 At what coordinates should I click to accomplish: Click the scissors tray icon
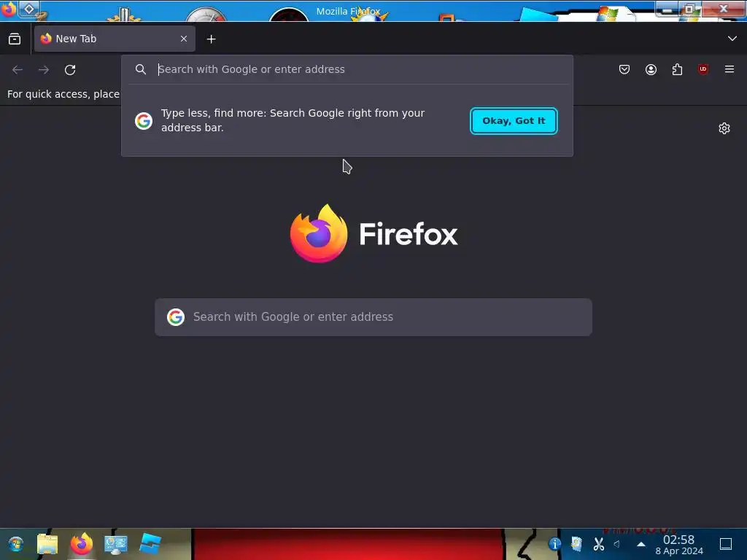(x=598, y=544)
